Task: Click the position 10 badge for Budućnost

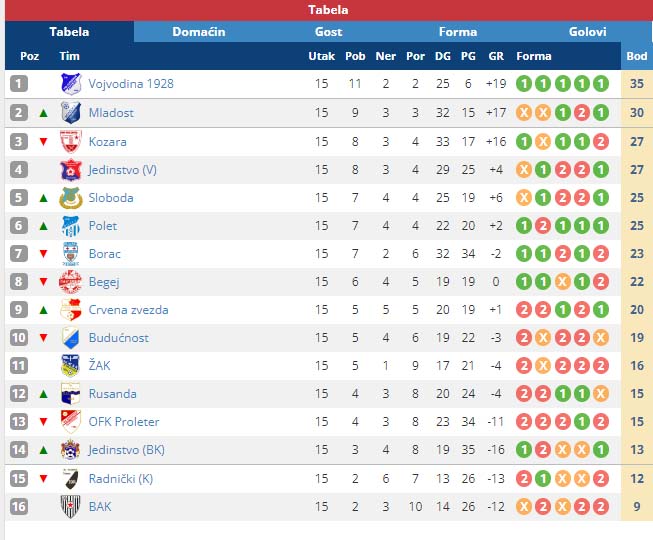Action: 19,338
